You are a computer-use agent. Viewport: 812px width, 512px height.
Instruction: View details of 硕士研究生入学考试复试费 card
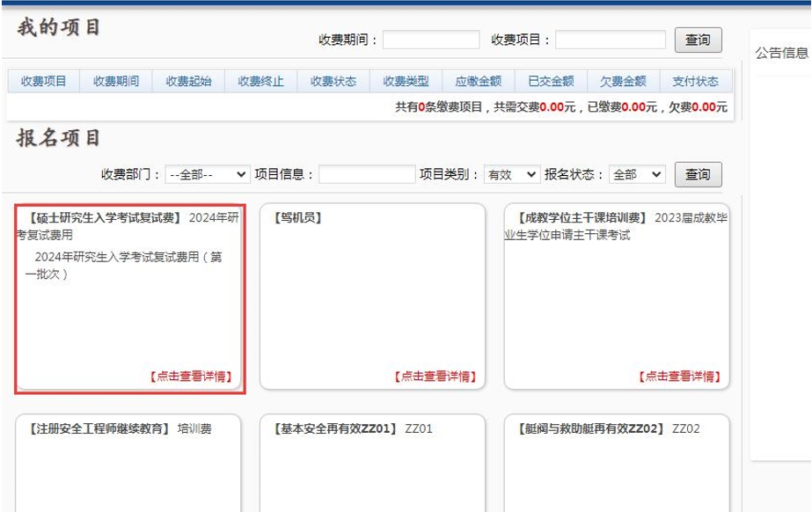click(x=191, y=376)
